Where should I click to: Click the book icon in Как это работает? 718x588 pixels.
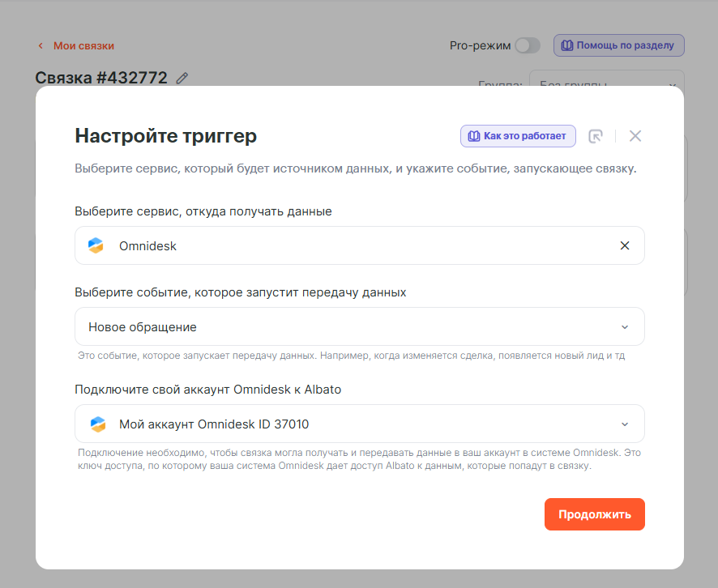point(474,136)
